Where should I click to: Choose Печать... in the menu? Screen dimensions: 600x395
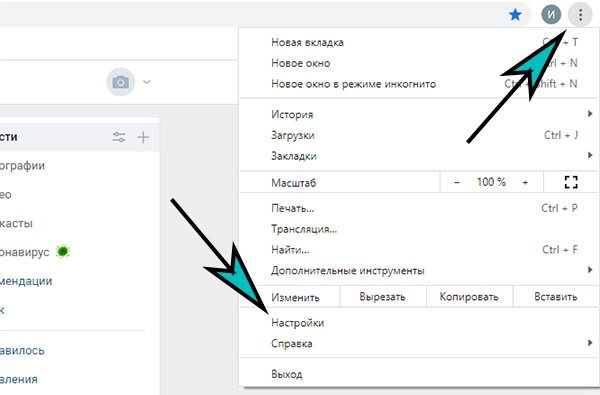point(419,208)
